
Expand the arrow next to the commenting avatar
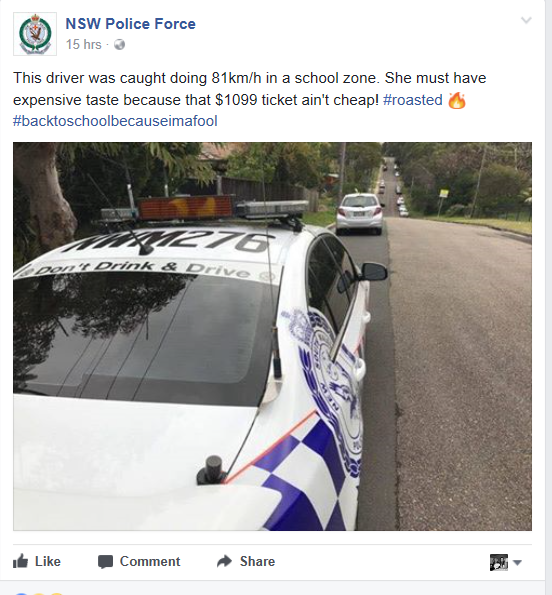click(517, 562)
